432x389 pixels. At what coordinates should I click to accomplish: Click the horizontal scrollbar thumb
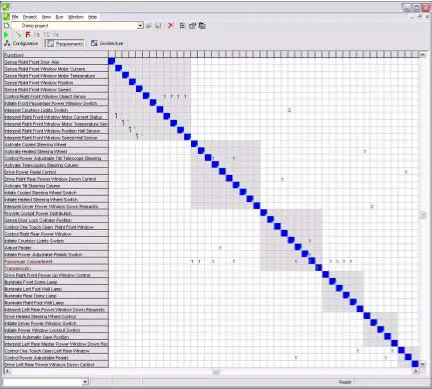point(216,371)
